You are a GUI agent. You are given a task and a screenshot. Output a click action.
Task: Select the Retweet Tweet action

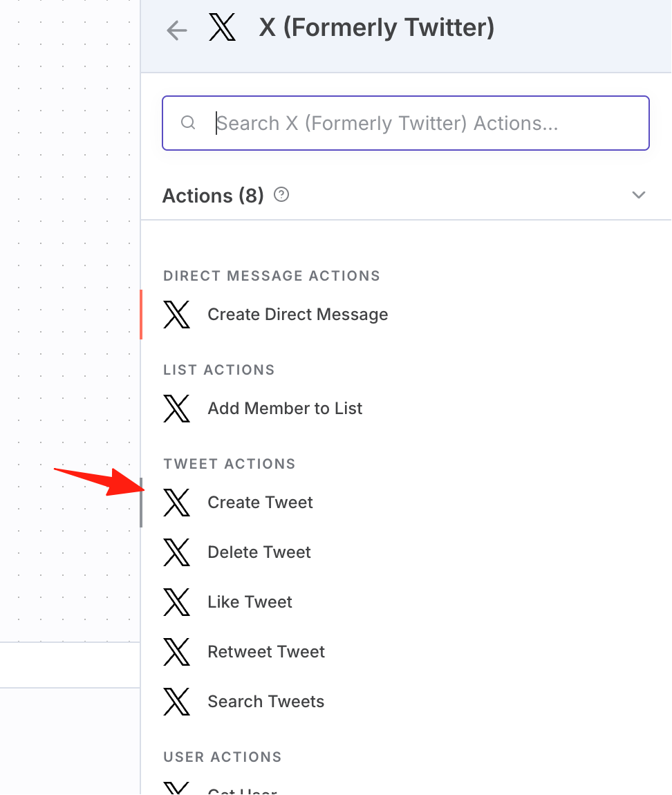click(406, 651)
